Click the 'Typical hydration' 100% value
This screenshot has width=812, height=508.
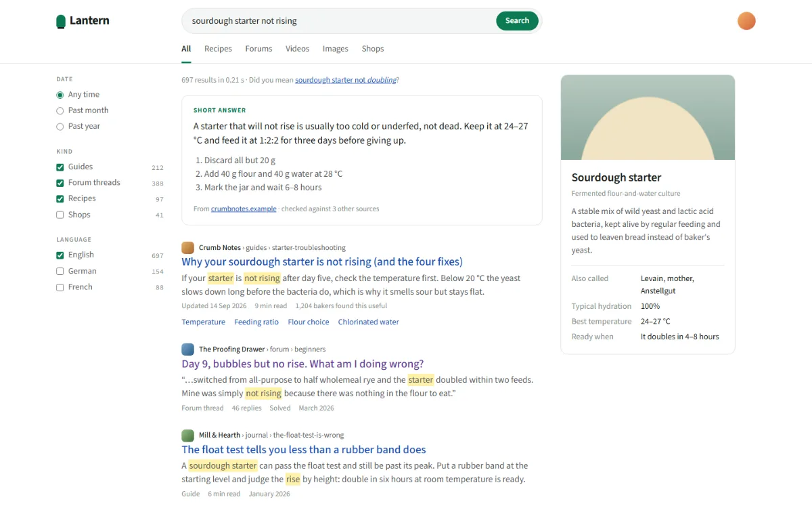coord(650,306)
